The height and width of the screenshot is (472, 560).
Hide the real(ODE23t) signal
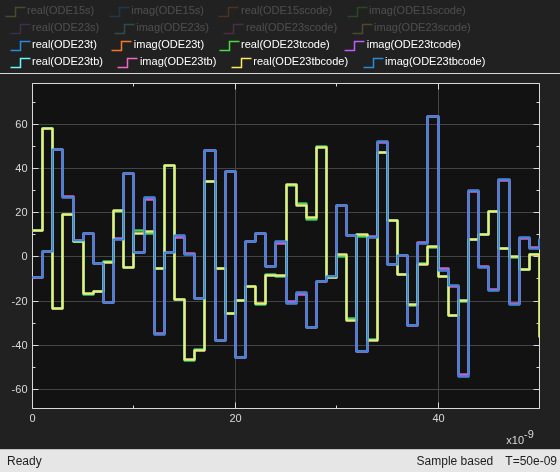[54, 45]
